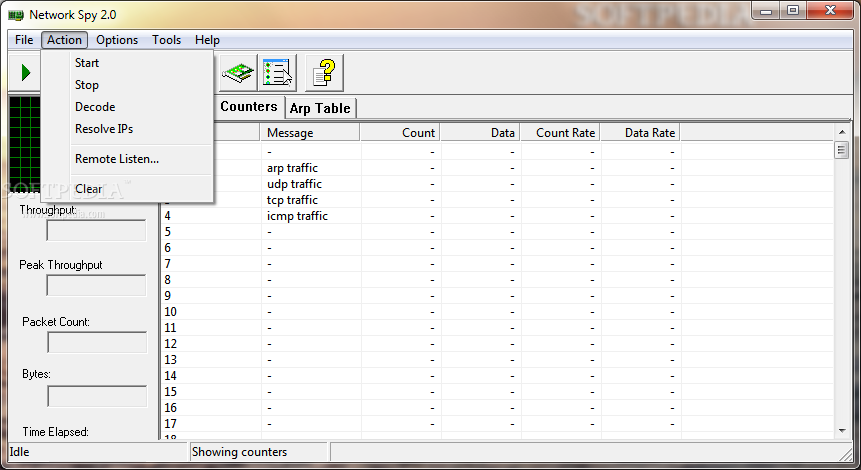Click the Network Spy title bar app icon
Image resolution: width=861 pixels, height=470 pixels.
point(16,15)
